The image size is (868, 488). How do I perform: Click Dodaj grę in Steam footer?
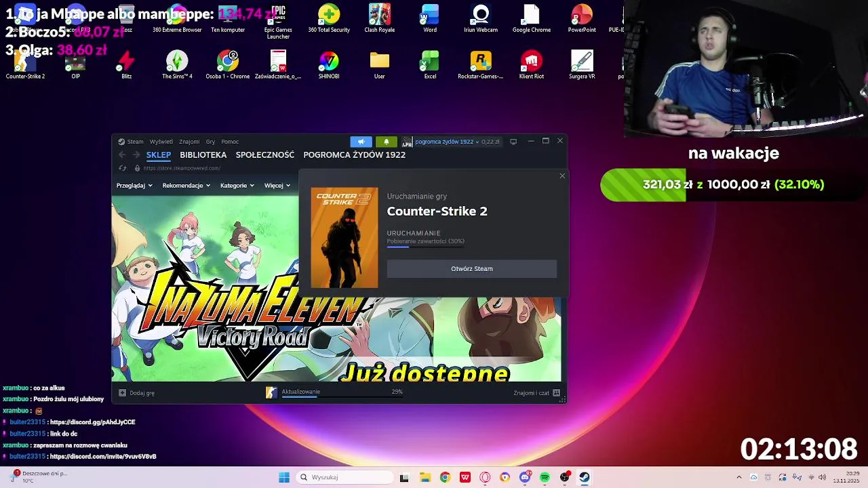pos(142,392)
